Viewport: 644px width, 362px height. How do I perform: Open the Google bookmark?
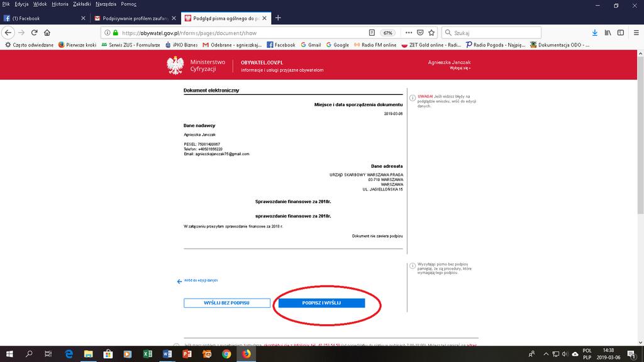(x=337, y=45)
